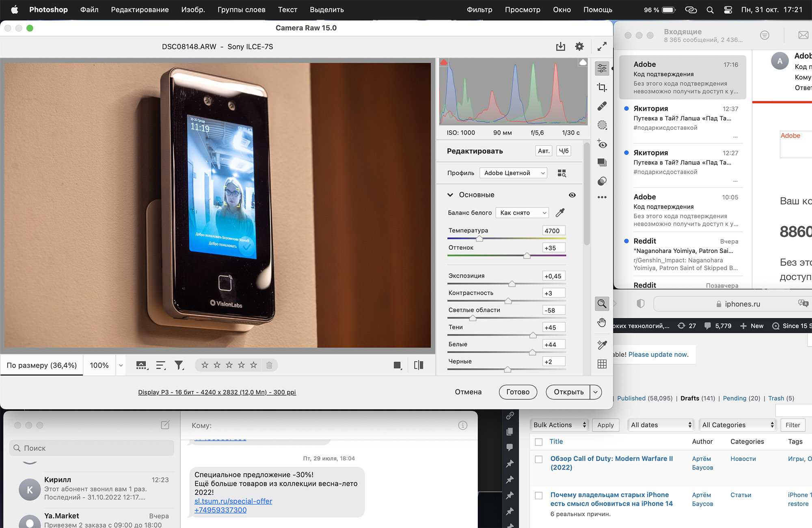The height and width of the screenshot is (528, 812).
Task: Select the Red Eye removal tool
Action: [x=602, y=144]
